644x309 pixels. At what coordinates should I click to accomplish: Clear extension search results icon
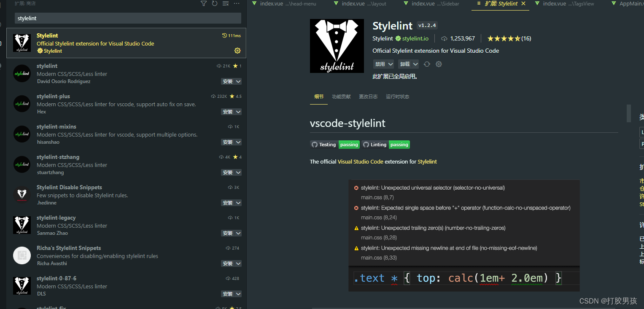point(226,3)
